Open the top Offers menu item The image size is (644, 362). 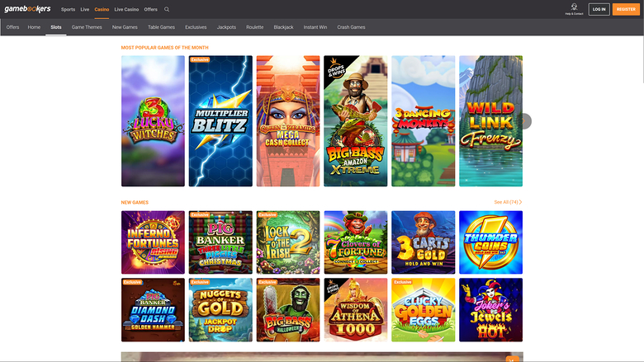point(151,9)
